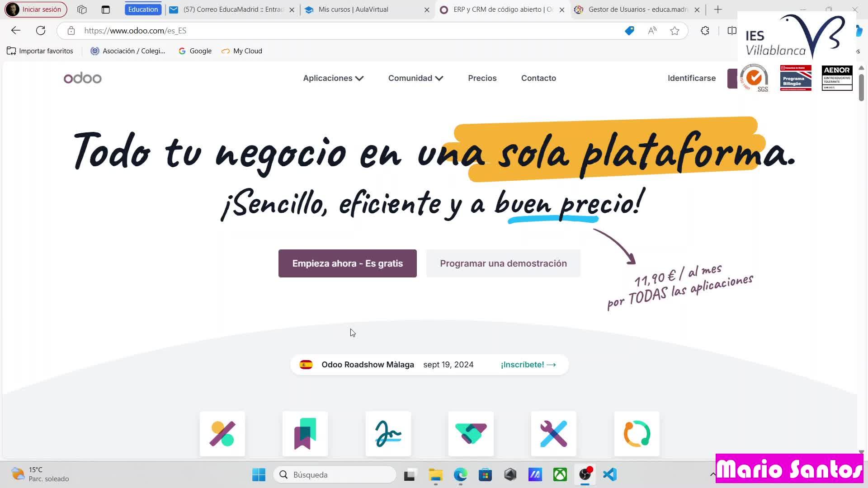Viewport: 868px width, 488px height.
Task: Expand the Comunidad dropdown menu
Action: pos(415,78)
